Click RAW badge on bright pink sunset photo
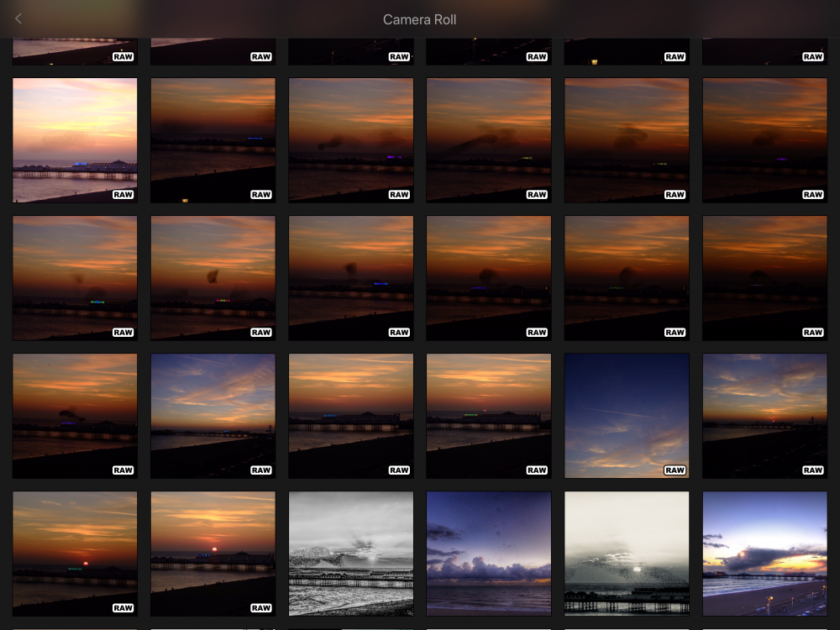Screen dimensions: 840x630 click(x=123, y=195)
